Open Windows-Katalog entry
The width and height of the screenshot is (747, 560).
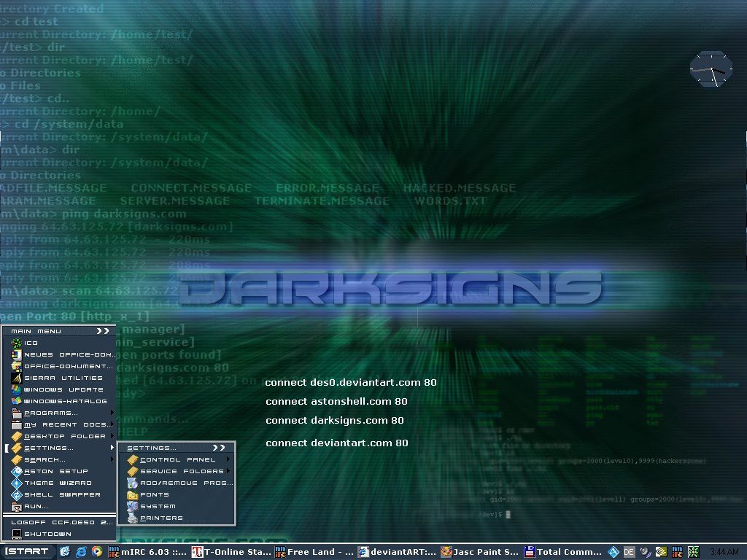tap(59, 402)
